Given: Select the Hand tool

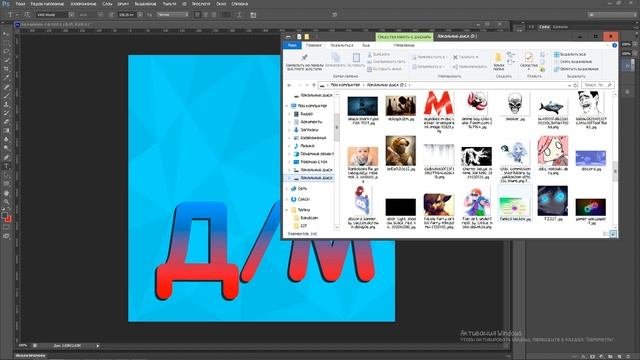Looking at the screenshot, I should (6, 193).
